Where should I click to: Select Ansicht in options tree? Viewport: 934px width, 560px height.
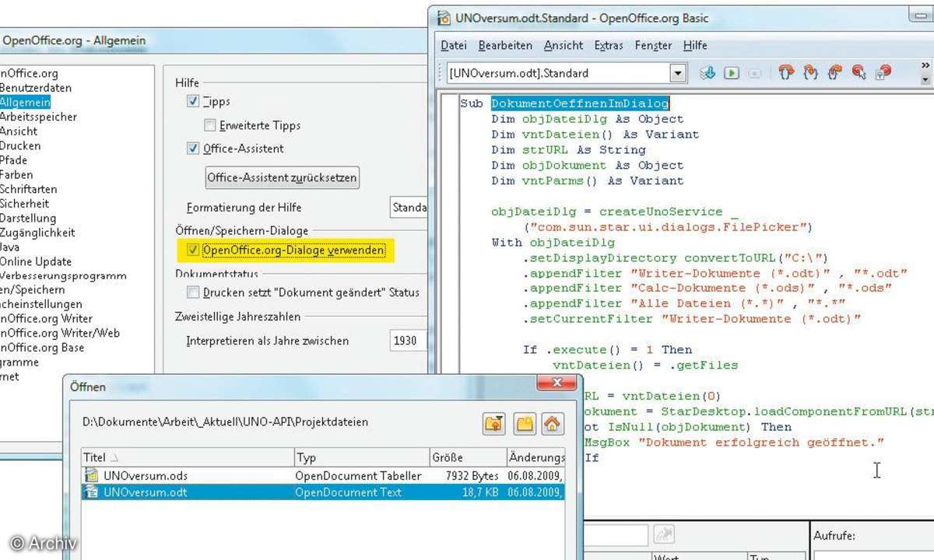tap(19, 131)
